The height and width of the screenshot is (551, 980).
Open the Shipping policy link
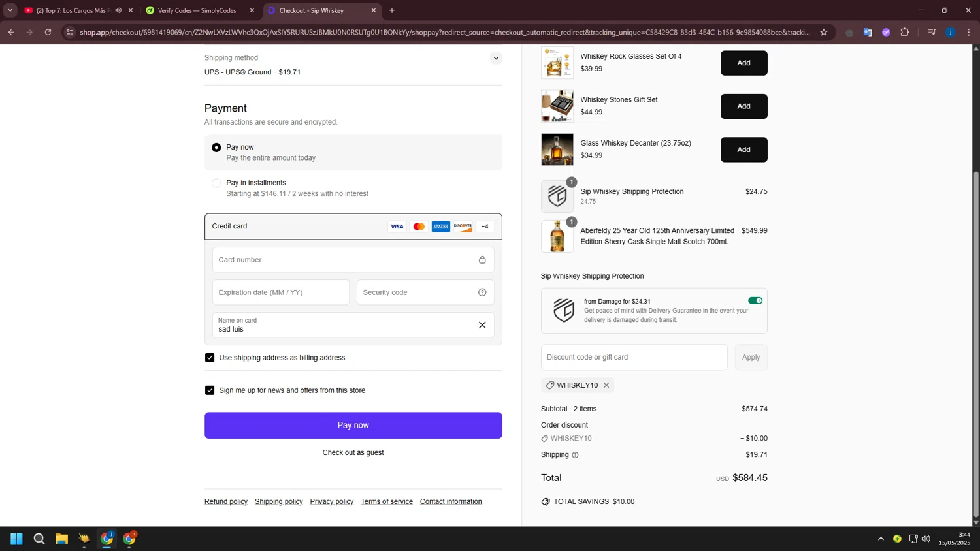click(x=279, y=501)
